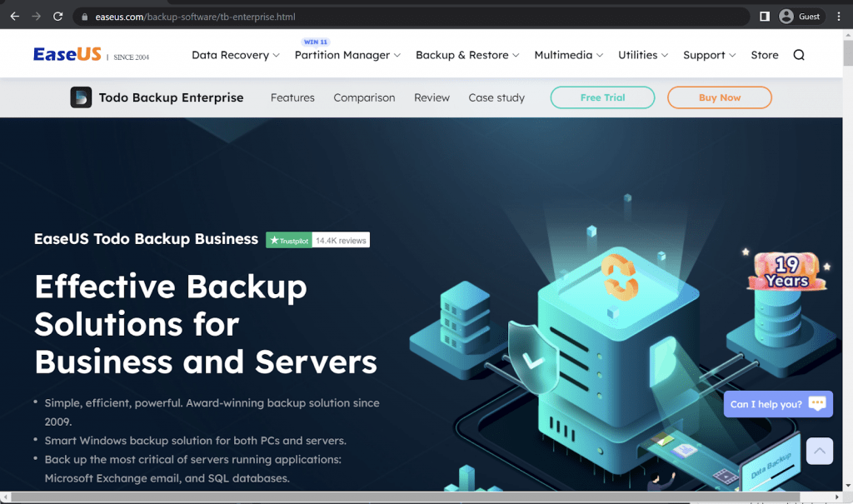
Task: Expand the Support dropdown
Action: [708, 54]
